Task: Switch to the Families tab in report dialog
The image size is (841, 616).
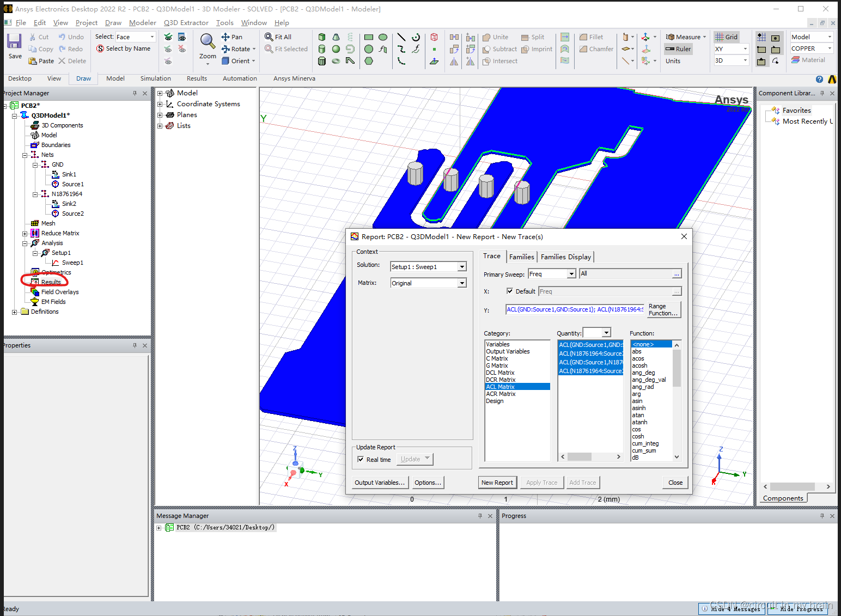Action: pos(521,257)
